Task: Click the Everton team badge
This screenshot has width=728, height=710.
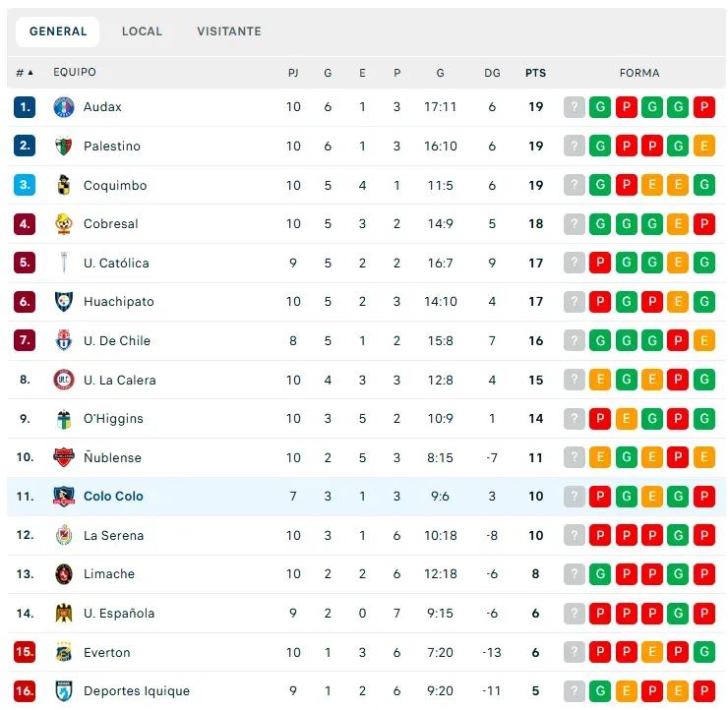Action: point(64,652)
